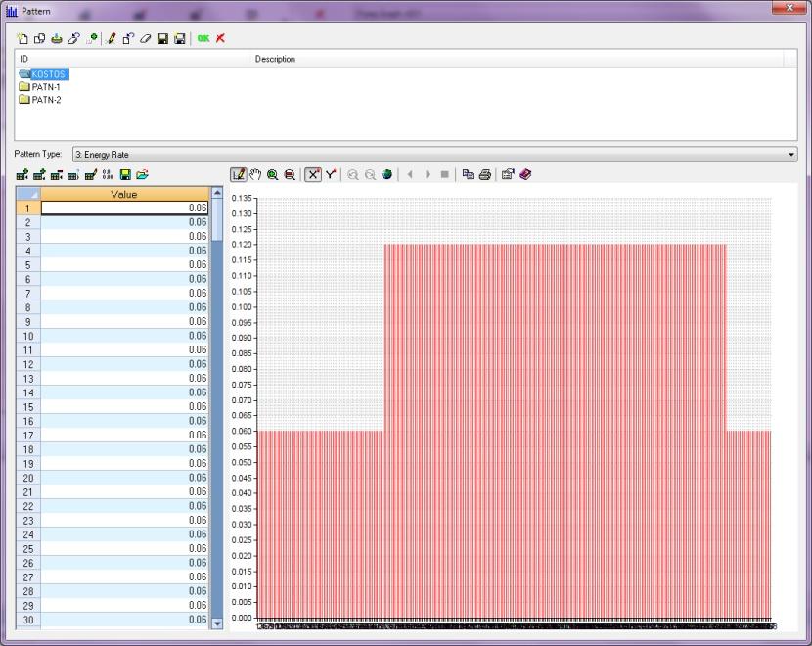Click the Open folder data icon

click(x=143, y=175)
